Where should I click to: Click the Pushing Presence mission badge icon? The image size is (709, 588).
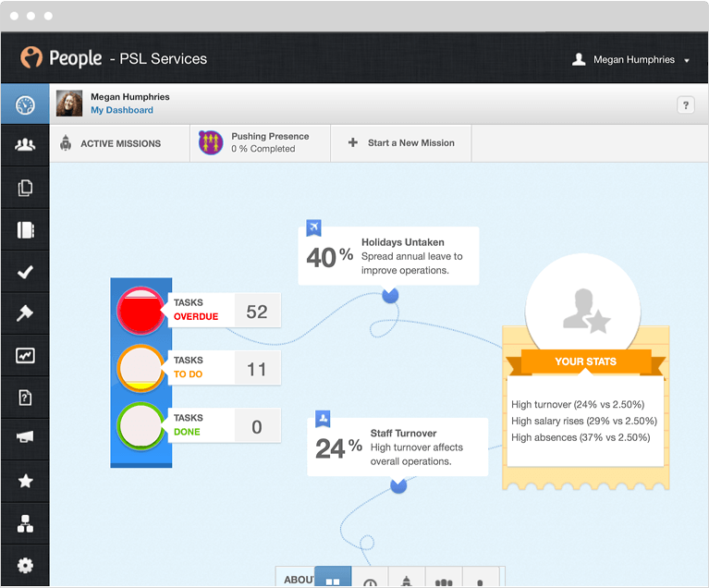(211, 142)
